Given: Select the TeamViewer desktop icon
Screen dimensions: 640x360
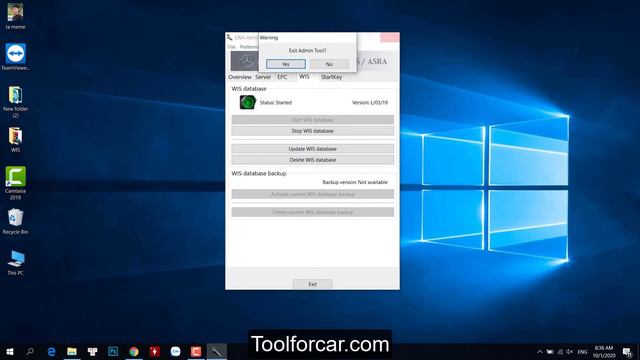Looking at the screenshot, I should (16, 57).
